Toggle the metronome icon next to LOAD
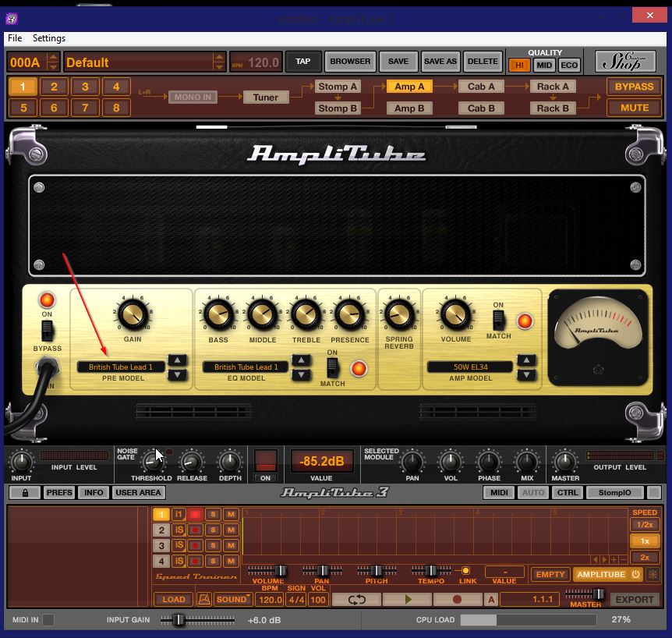 point(204,599)
